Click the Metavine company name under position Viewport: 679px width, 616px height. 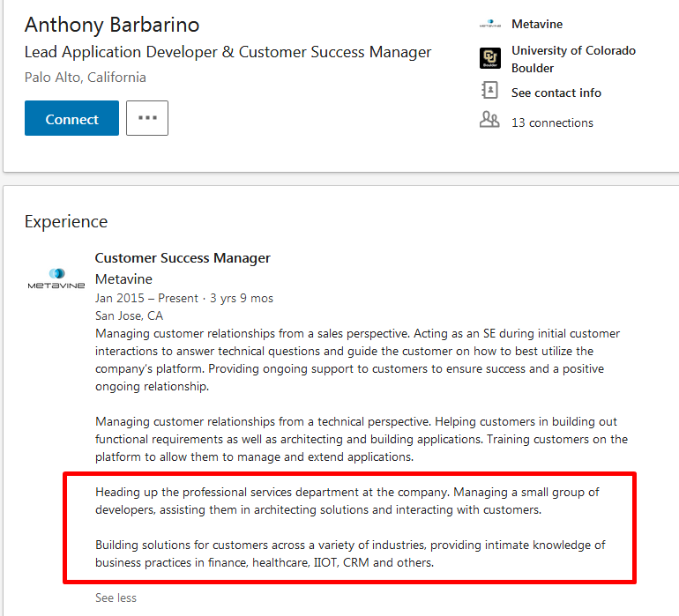click(123, 279)
